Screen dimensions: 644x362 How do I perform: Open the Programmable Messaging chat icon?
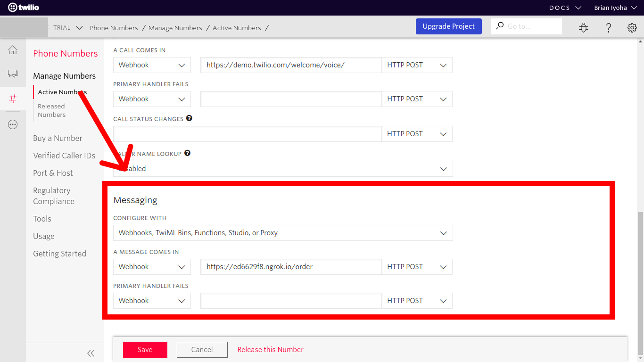pyautogui.click(x=13, y=74)
